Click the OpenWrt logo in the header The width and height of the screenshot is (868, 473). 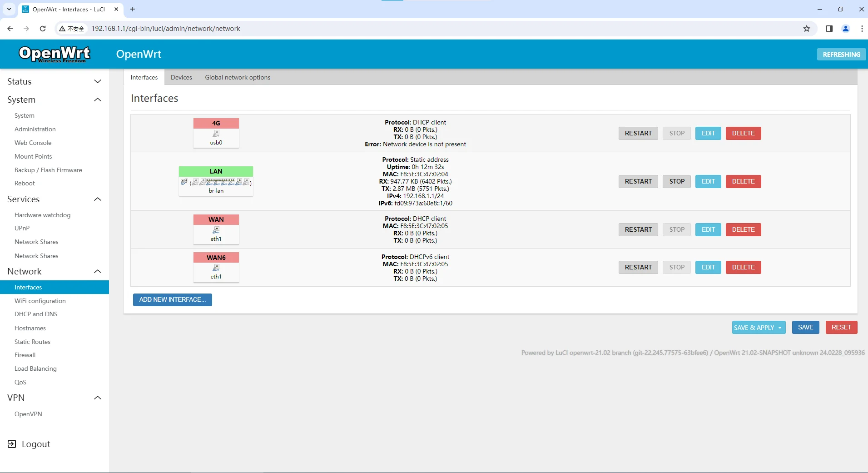tap(55, 54)
